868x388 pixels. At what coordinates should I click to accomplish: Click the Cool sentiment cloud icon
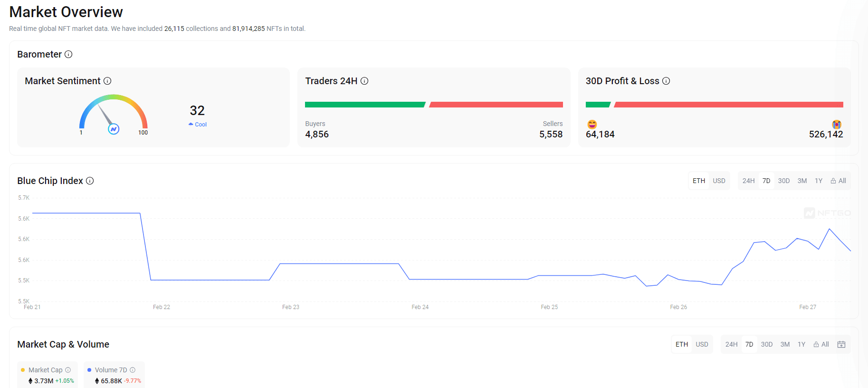[x=191, y=124]
